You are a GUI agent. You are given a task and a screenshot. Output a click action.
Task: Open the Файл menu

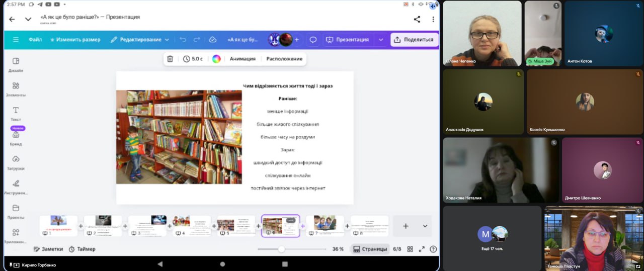(35, 40)
